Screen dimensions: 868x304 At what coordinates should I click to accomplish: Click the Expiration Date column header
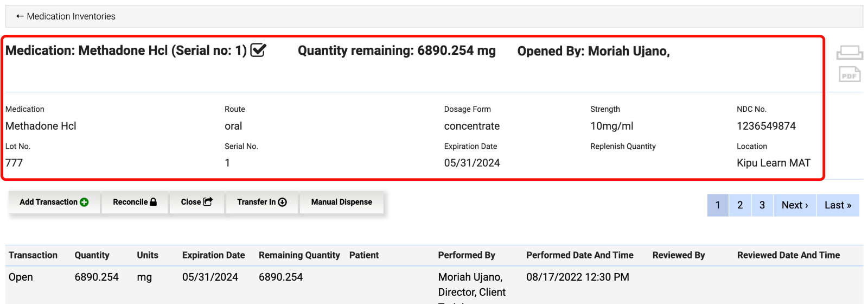213,255
